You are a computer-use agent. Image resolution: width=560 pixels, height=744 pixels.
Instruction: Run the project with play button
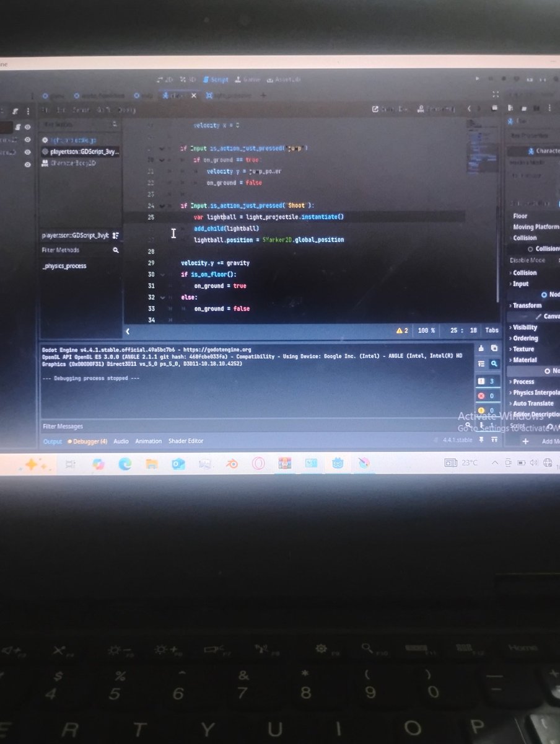[x=477, y=79]
